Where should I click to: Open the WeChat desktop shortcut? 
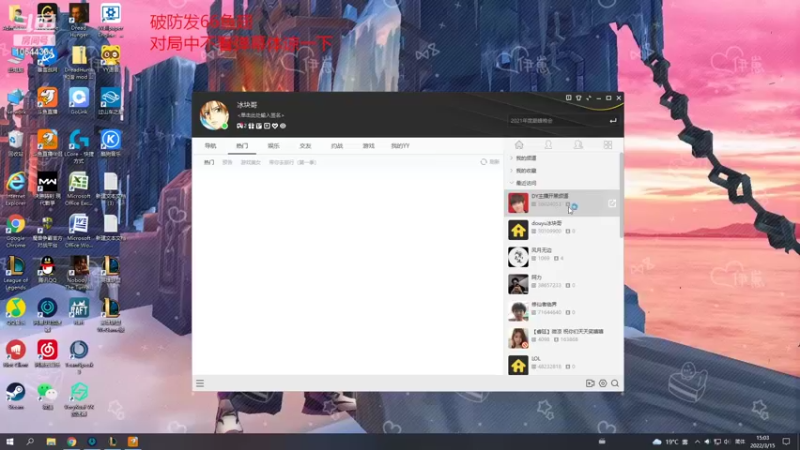(x=47, y=396)
